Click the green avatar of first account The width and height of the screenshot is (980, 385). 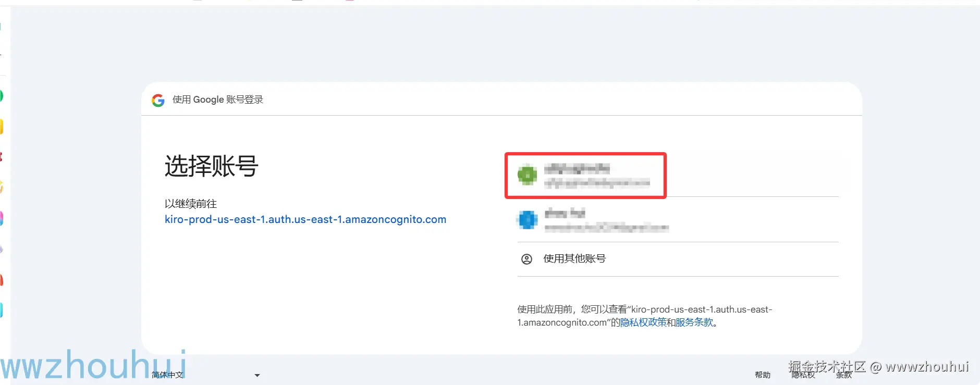coord(527,175)
